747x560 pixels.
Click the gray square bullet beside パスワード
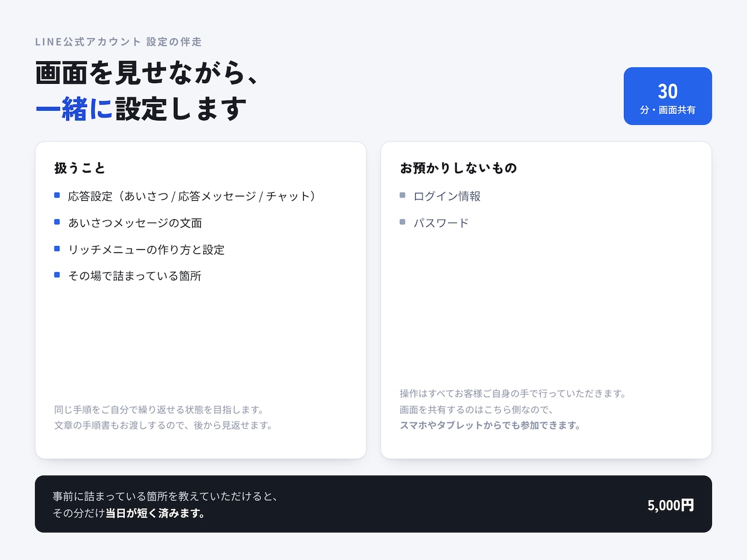[x=402, y=222]
